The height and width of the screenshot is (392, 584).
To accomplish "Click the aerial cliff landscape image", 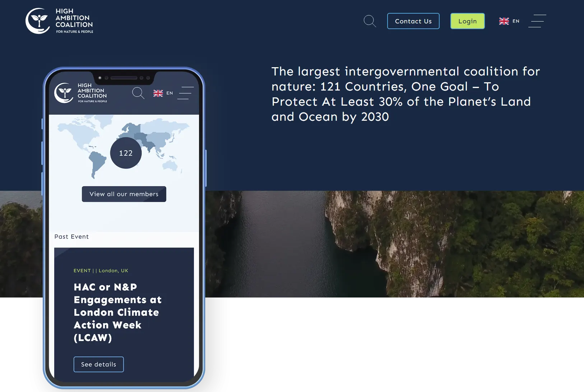I will click(394, 244).
